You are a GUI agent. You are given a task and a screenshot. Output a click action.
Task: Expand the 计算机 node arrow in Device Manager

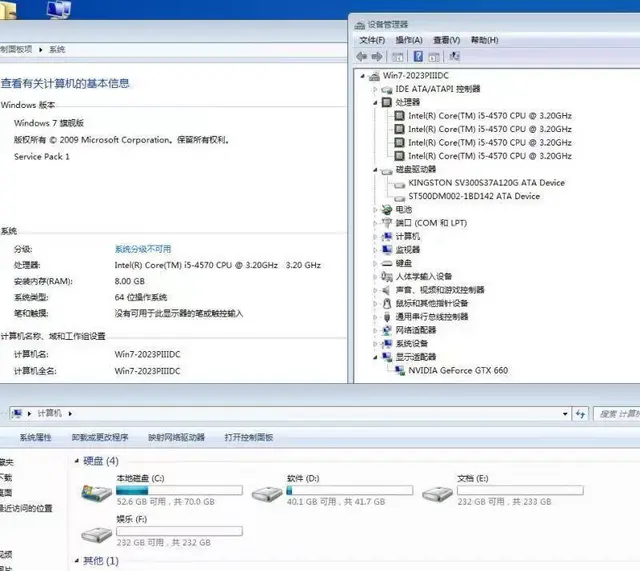tap(375, 237)
